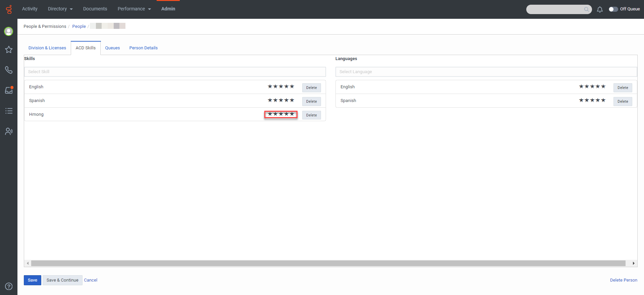Delete the Hmong skill

tap(311, 115)
